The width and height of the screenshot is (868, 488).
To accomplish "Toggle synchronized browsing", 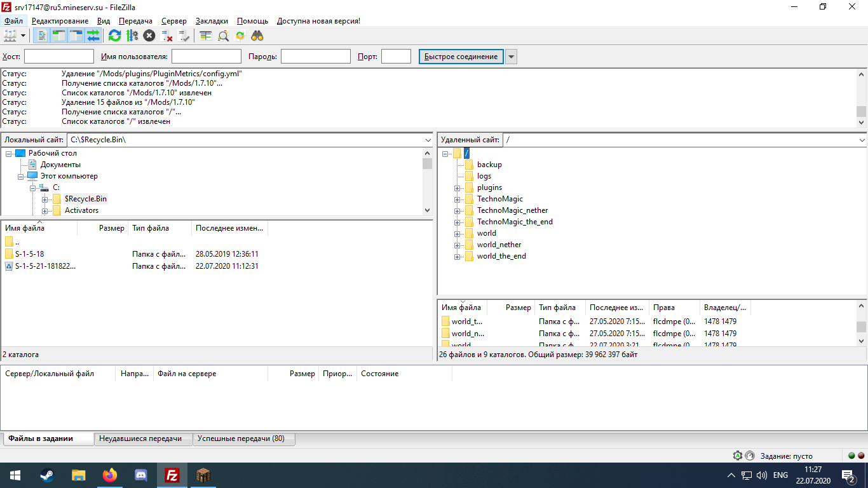I will (x=240, y=36).
